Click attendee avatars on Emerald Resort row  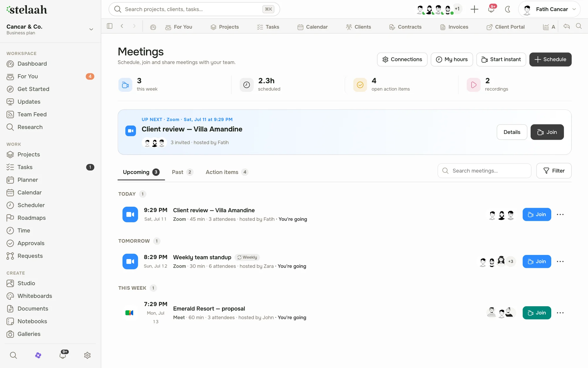[x=501, y=312]
